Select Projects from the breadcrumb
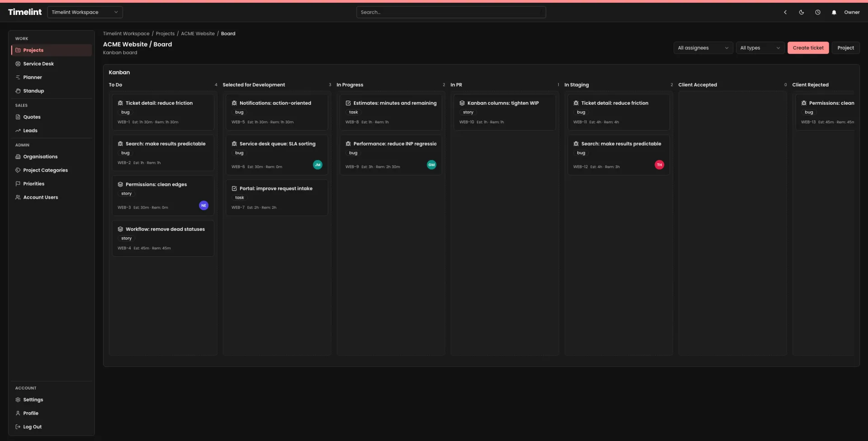The image size is (868, 441). [165, 33]
